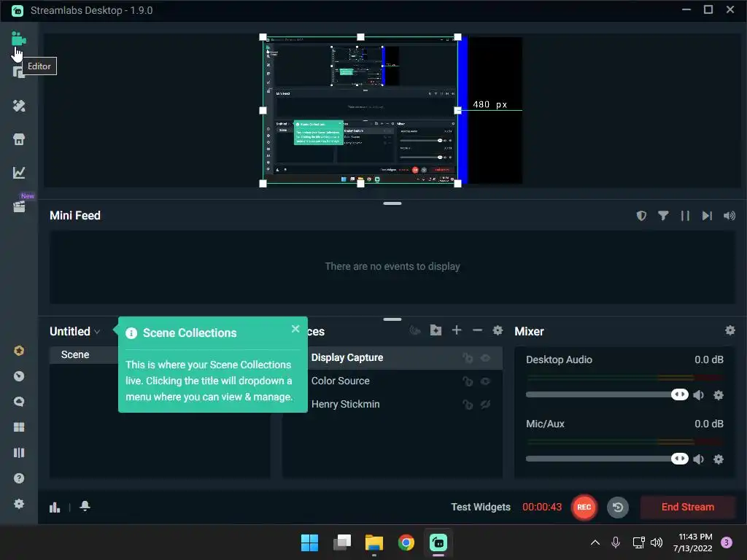
Task: Click the first icon in the Sources toolbar
Action: [415, 330]
